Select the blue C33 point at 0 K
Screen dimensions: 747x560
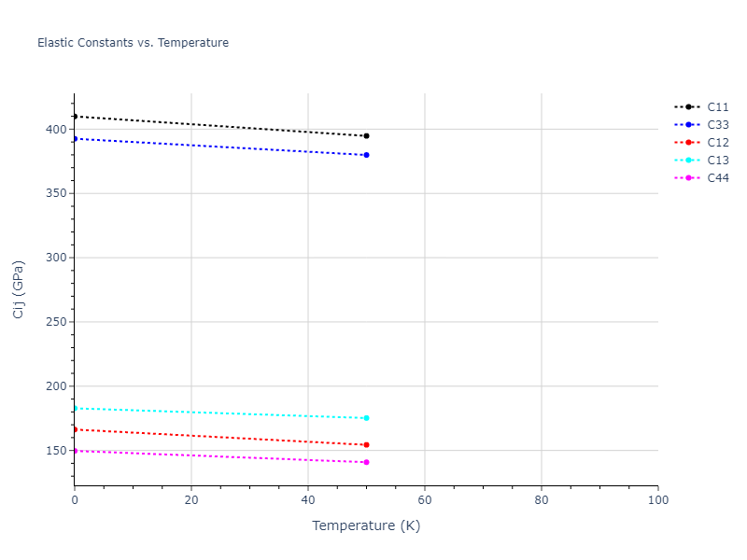click(75, 138)
